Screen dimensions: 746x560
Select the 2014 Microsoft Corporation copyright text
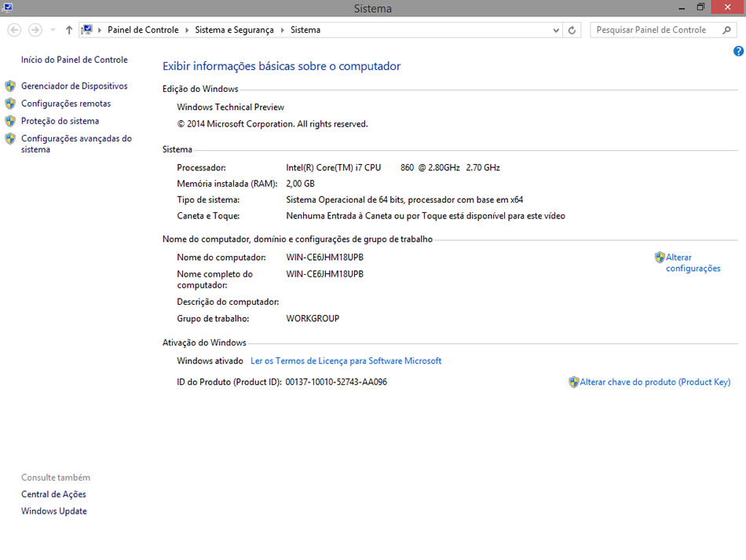point(272,124)
